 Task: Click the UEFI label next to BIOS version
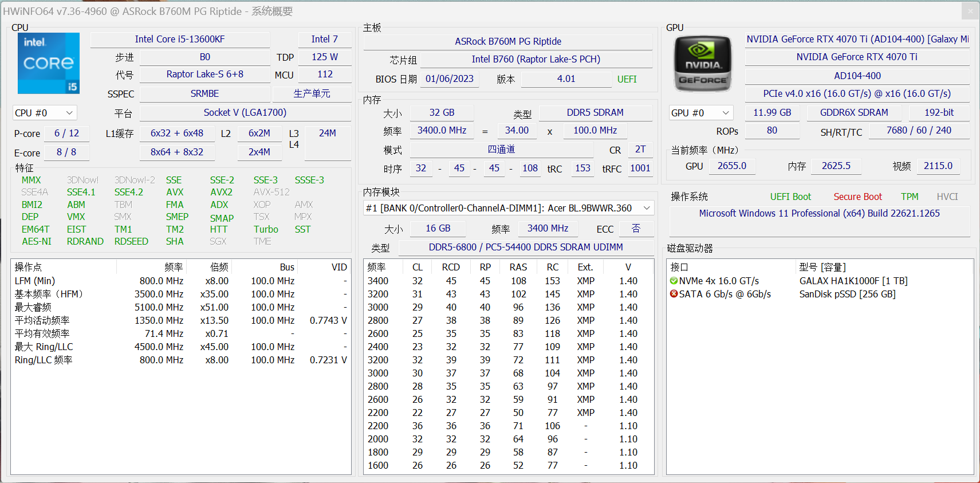coord(627,79)
